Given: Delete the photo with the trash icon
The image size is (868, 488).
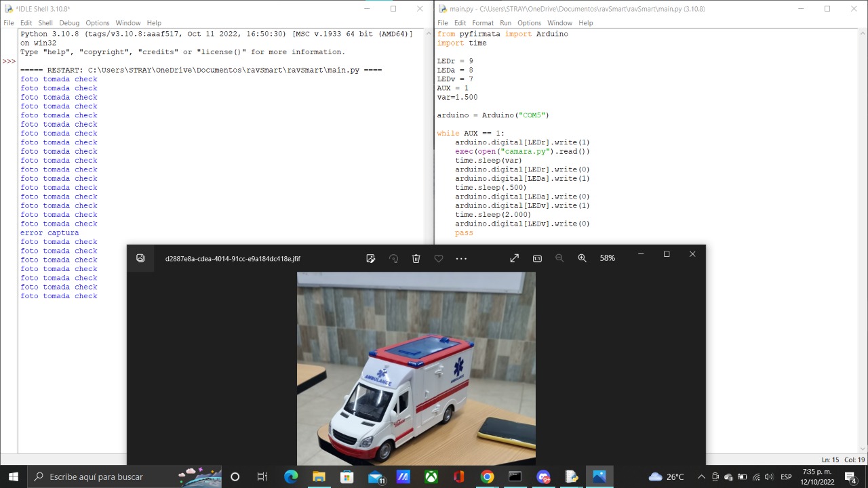Looking at the screenshot, I should click(x=416, y=258).
